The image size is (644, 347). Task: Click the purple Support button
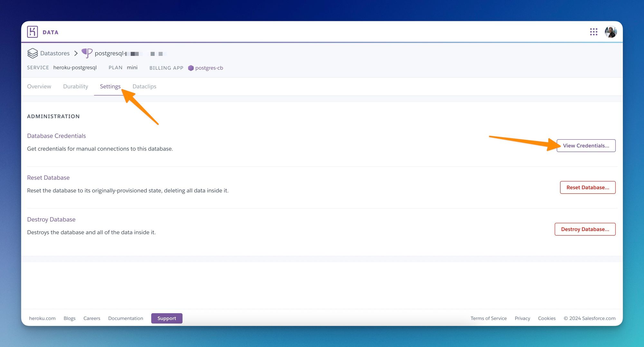click(166, 318)
